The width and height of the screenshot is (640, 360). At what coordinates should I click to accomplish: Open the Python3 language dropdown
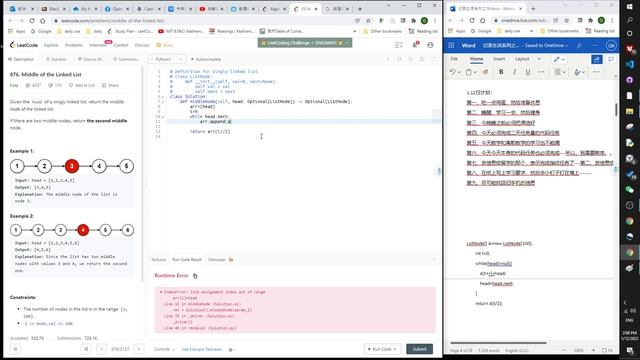click(166, 59)
